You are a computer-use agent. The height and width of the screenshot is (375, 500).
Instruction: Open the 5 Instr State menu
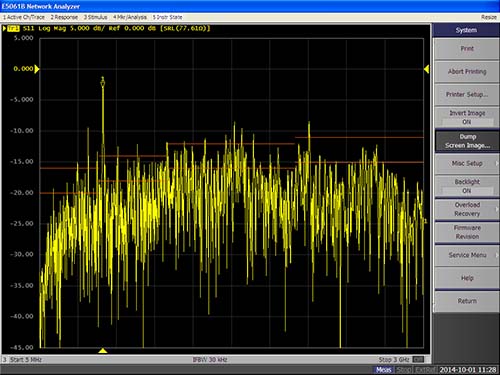pos(168,17)
